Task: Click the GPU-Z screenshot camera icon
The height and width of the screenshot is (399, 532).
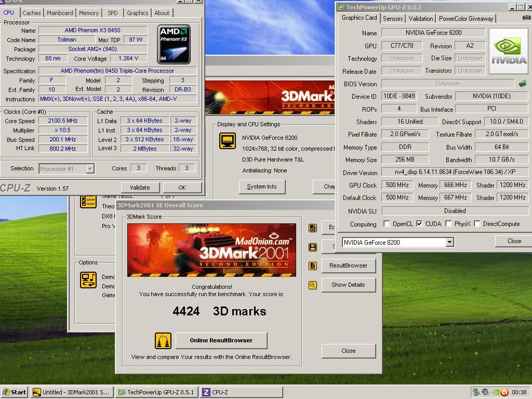Action: coord(526,17)
